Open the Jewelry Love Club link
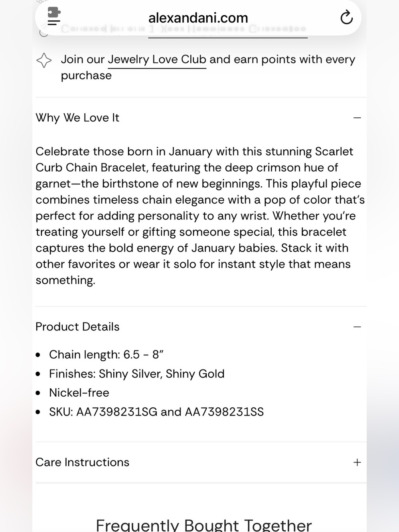The image size is (399, 532). point(157,59)
